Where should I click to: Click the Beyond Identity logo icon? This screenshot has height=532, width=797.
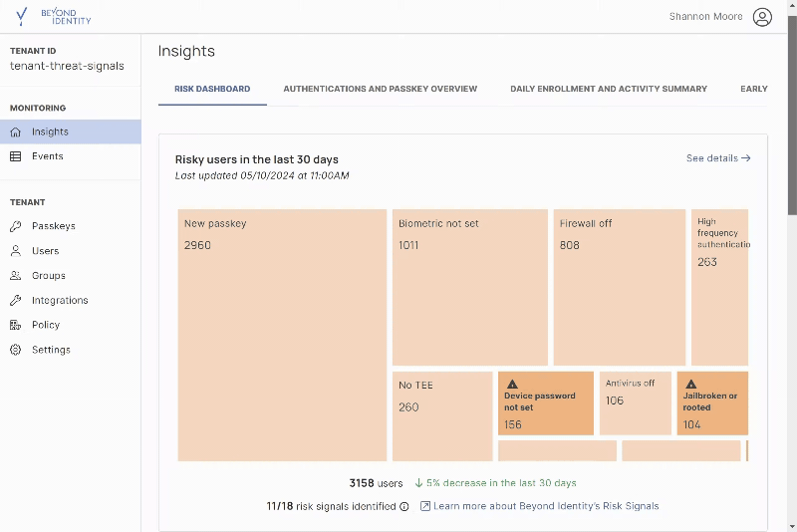[x=21, y=17]
